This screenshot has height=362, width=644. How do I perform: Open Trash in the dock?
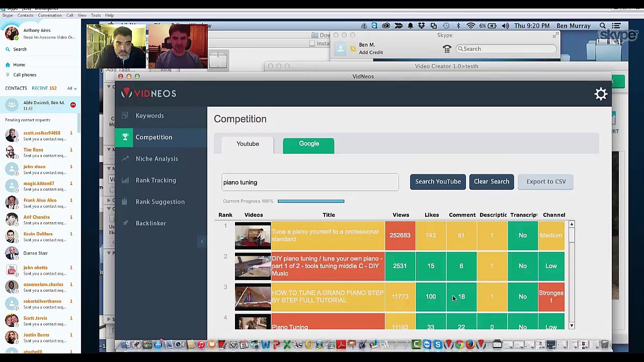point(604,344)
